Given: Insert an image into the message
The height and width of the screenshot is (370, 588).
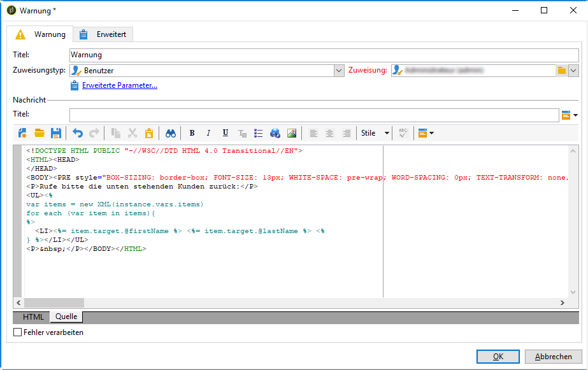Looking at the screenshot, I should point(292,133).
